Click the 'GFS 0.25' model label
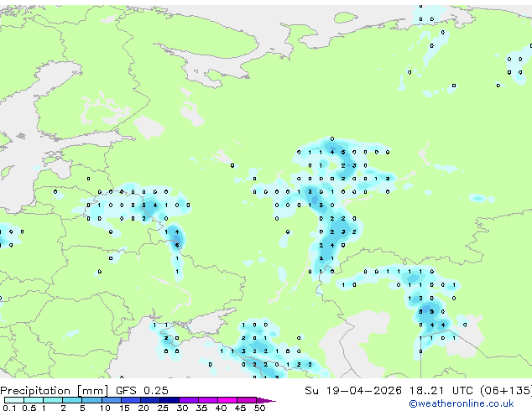This screenshot has height=411, width=532. (x=142, y=391)
